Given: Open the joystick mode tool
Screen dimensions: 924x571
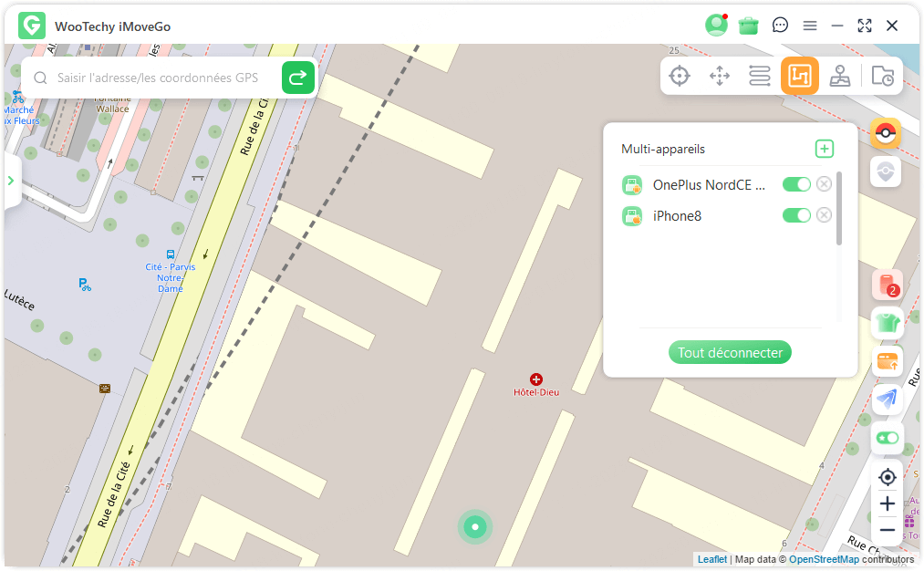Looking at the screenshot, I should (840, 76).
